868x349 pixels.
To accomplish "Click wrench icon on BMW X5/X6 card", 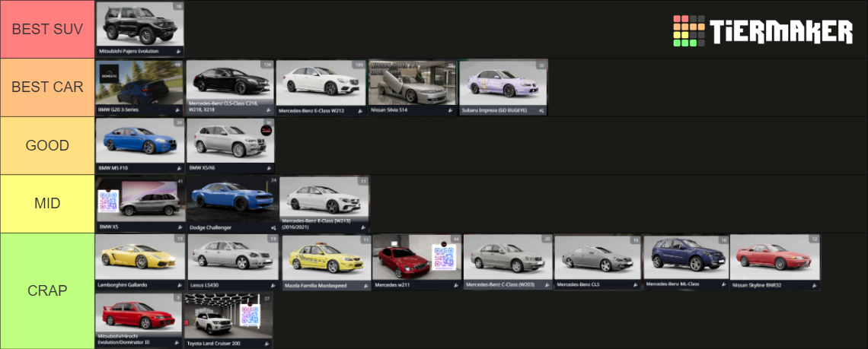I will pyautogui.click(x=270, y=167).
